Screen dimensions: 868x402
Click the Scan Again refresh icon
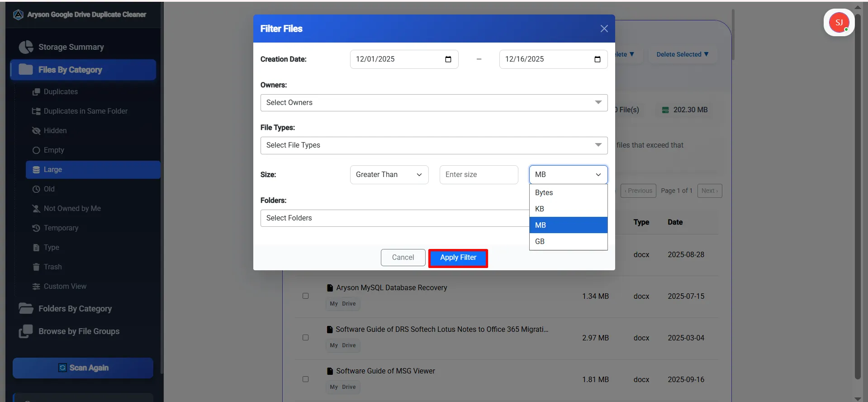click(x=62, y=368)
